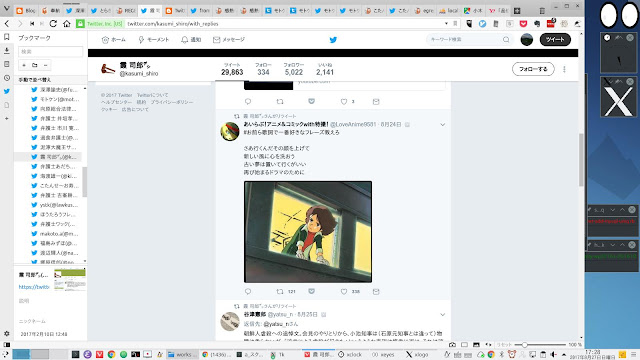Open @LoveAnime8581 profile link
The width and height of the screenshot is (640, 360).
(x=353, y=124)
